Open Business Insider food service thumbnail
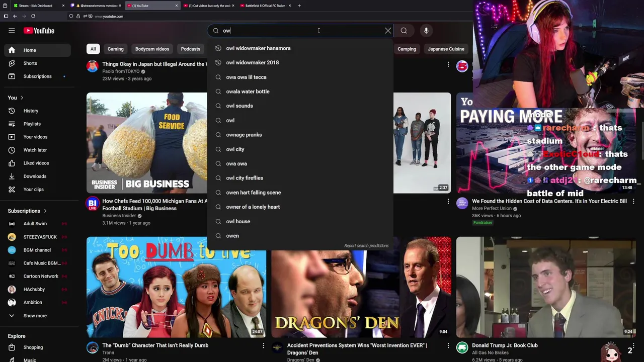Screen dimensions: 644x362 (x=146, y=143)
